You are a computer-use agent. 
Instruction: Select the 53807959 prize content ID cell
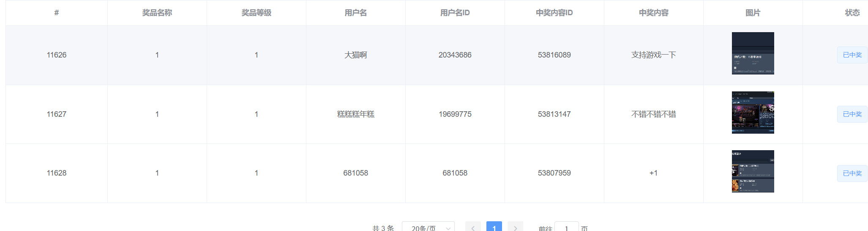tap(554, 173)
